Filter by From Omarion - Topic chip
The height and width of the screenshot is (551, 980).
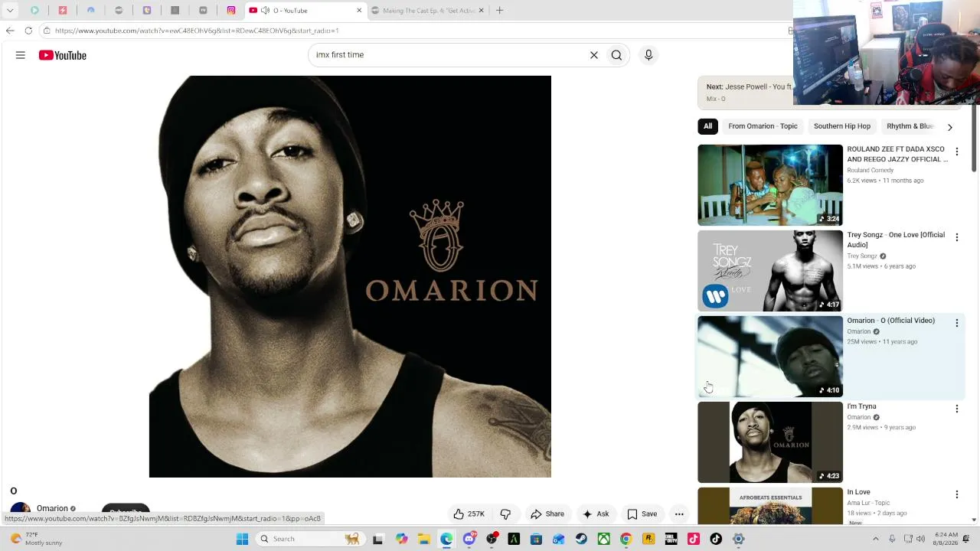click(x=763, y=126)
